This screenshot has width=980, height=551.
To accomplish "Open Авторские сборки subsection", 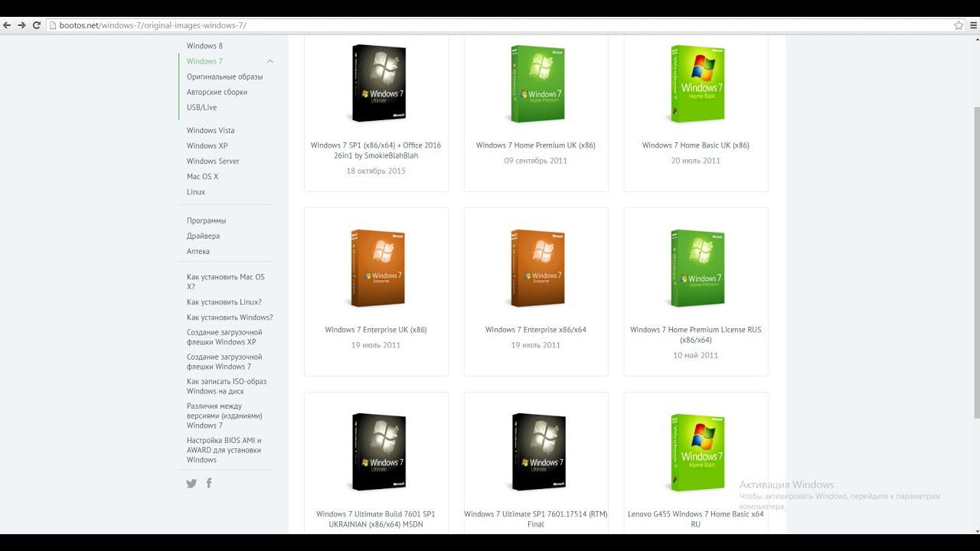I will pos(217,92).
